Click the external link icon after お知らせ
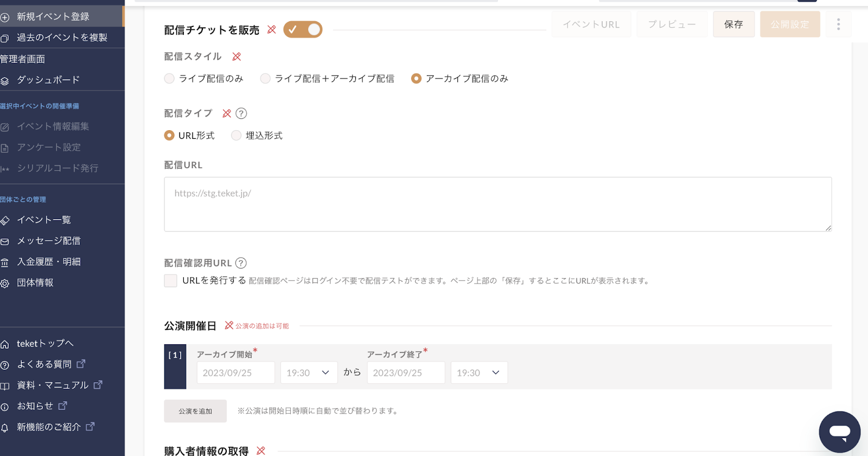Viewport: 868px width, 456px height. tap(63, 406)
